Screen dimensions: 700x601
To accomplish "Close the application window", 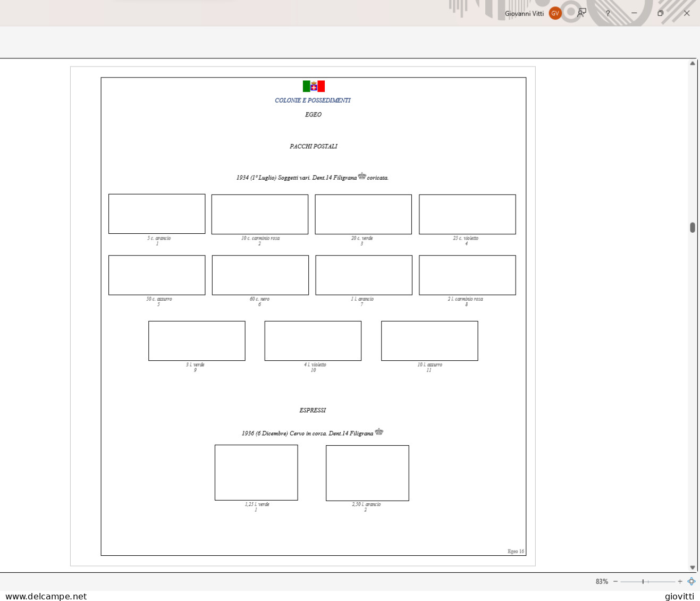I will pyautogui.click(x=687, y=13).
